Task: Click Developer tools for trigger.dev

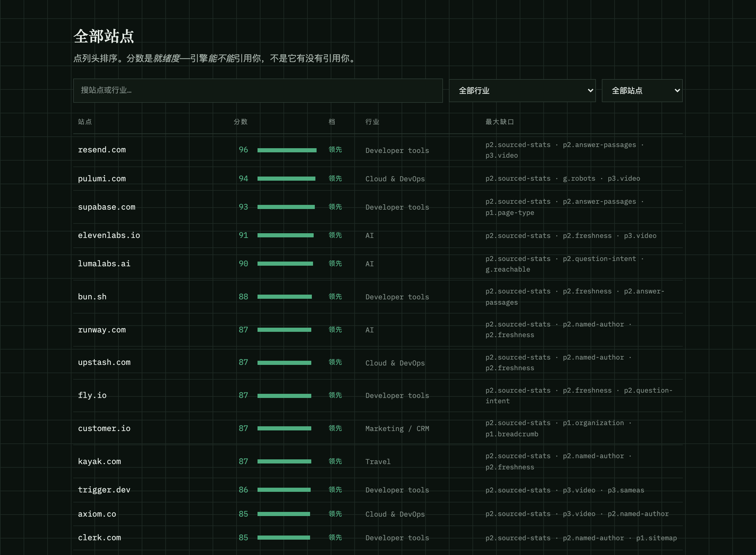Action: click(397, 490)
